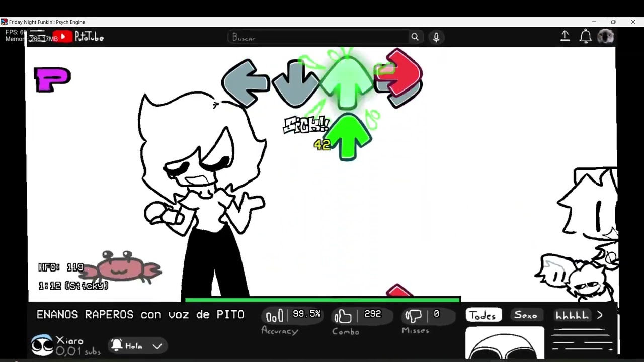Viewport: 644px width, 362px height.
Task: Click the 99.5% accuracy value
Action: click(306, 314)
